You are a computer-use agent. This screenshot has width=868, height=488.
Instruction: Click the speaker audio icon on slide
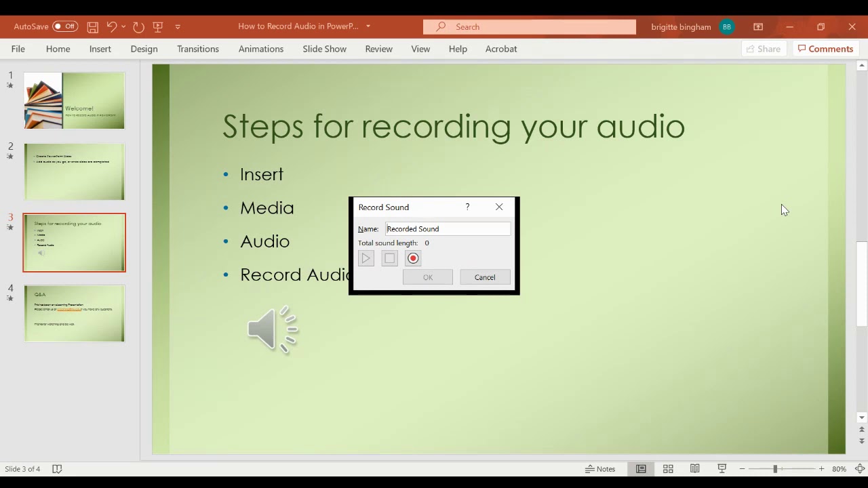pos(273,330)
